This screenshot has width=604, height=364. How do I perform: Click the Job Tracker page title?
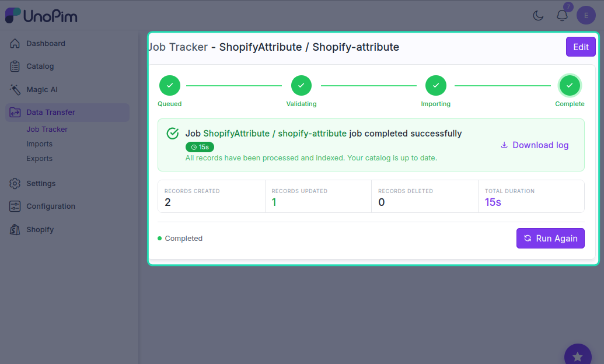[274, 47]
